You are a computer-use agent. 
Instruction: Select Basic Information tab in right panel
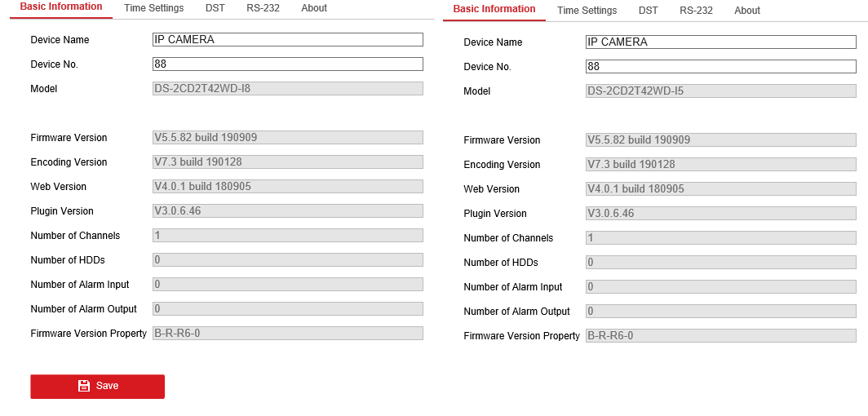pyautogui.click(x=494, y=10)
